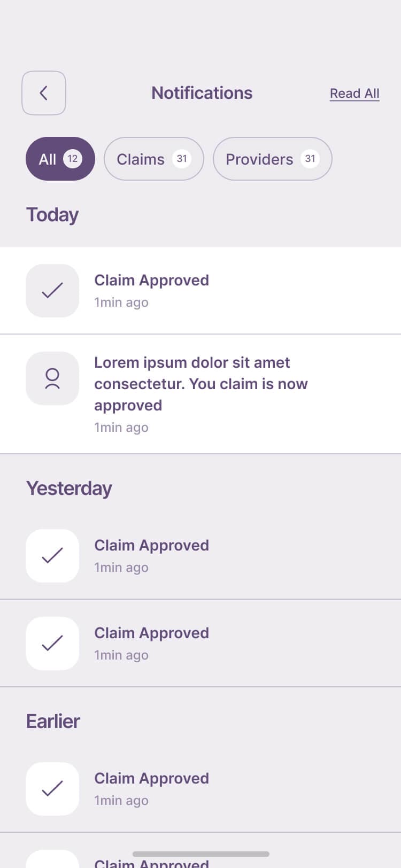
Task: Open the Lorem ipsum claim approved message
Action: point(200,384)
